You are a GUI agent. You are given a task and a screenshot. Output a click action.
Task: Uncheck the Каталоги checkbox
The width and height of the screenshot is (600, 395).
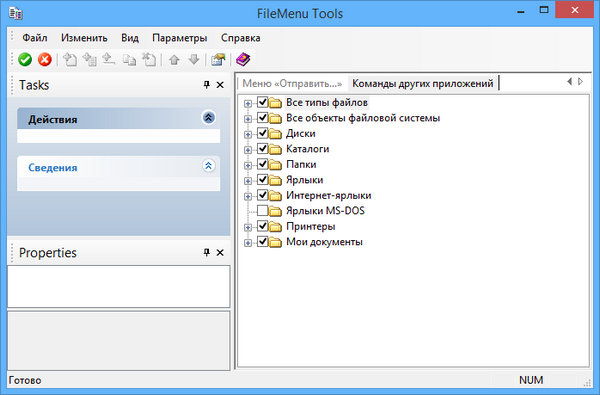click(x=262, y=149)
